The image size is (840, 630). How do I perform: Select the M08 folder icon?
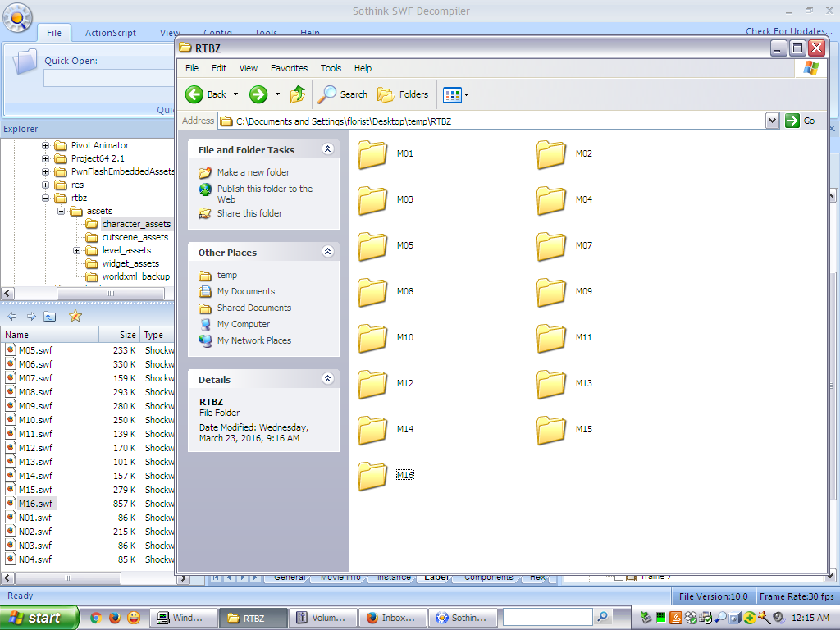(372, 293)
